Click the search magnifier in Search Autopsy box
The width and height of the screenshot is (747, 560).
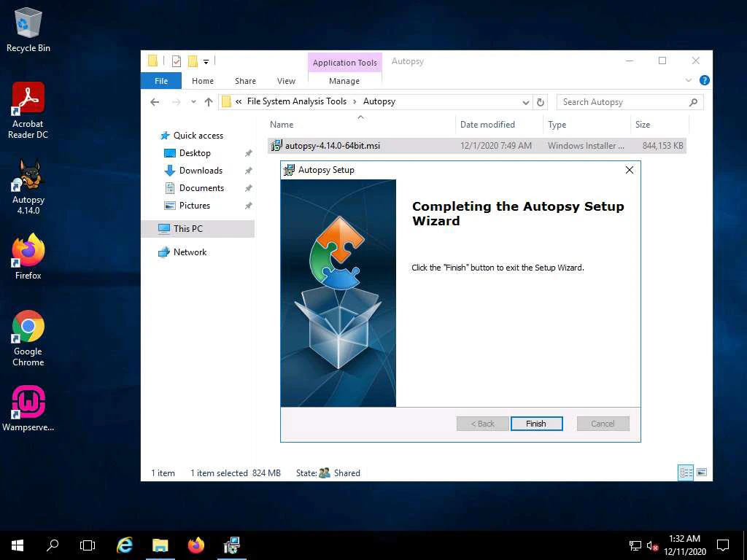point(693,102)
